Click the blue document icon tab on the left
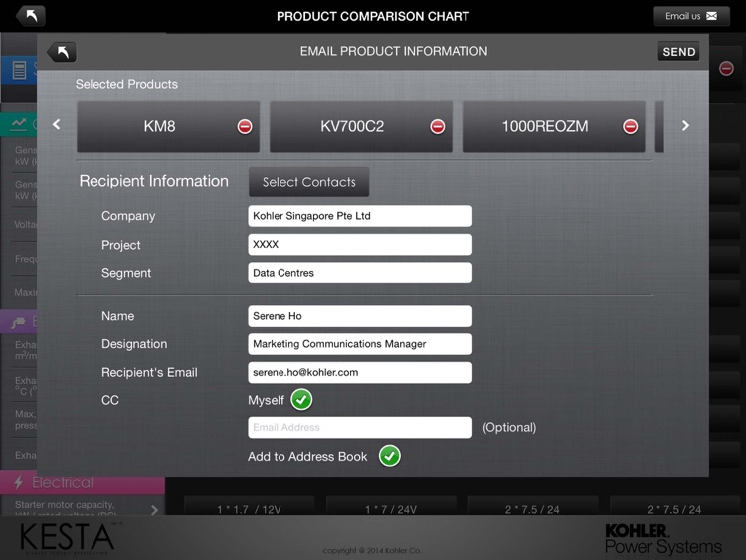746x560 pixels. [19, 70]
